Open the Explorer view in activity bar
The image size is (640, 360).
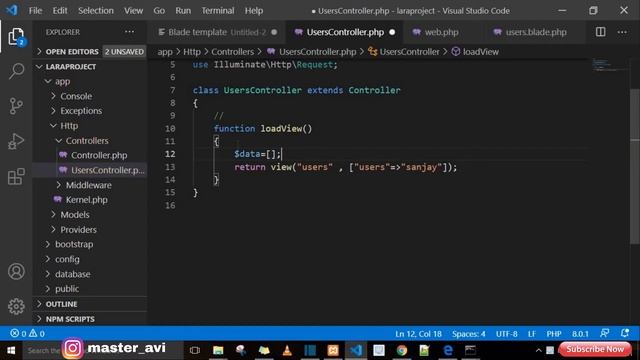click(x=16, y=37)
